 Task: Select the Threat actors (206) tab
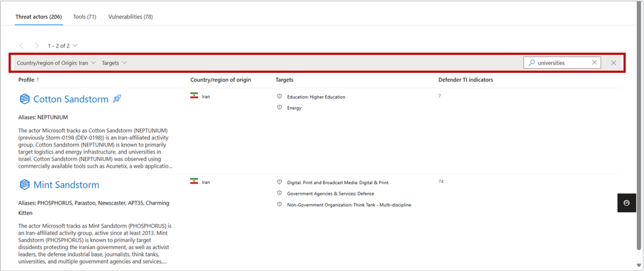pos(39,17)
